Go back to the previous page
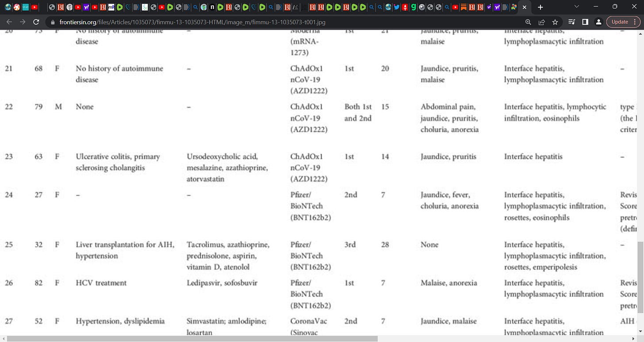The width and height of the screenshot is (644, 342). [9, 22]
